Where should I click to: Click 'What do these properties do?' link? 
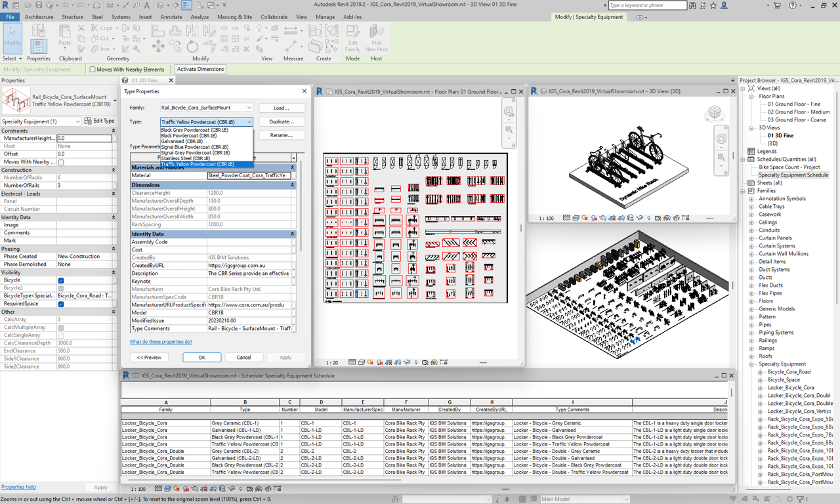click(161, 342)
